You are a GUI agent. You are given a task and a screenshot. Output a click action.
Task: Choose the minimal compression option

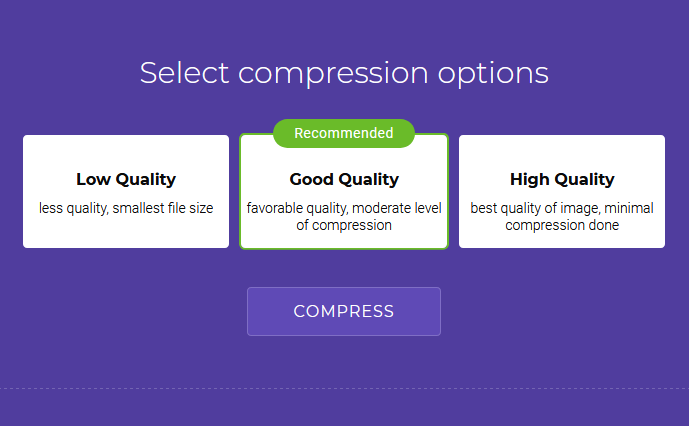[x=562, y=191]
